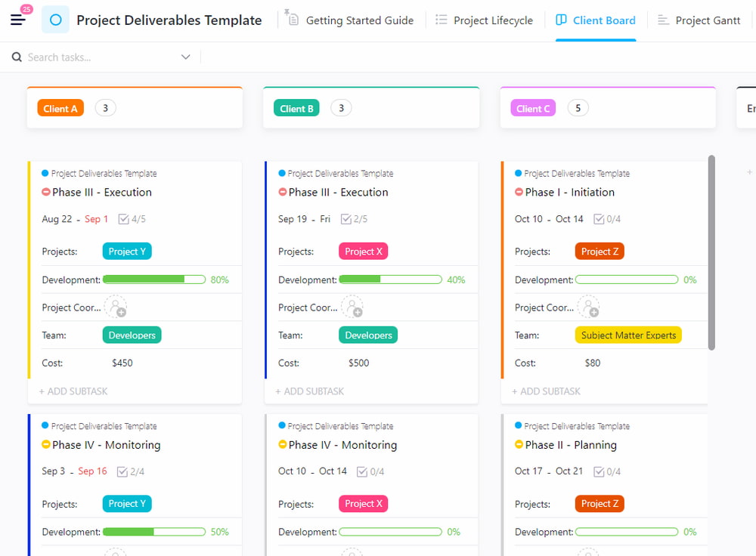
Task: Click the plus icon above the Client C scrollbar
Action: (749, 172)
